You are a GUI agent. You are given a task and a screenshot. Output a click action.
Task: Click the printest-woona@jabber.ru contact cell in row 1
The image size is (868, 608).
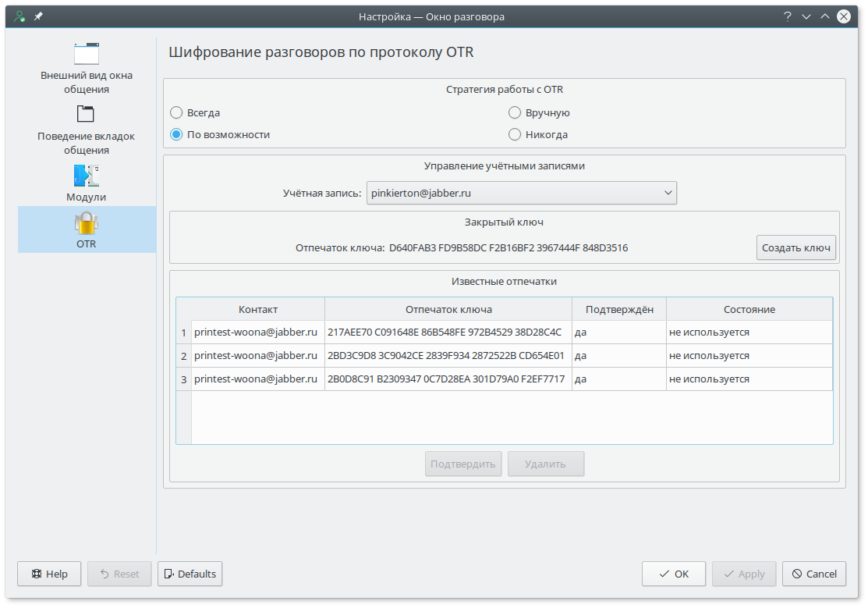[x=258, y=332]
